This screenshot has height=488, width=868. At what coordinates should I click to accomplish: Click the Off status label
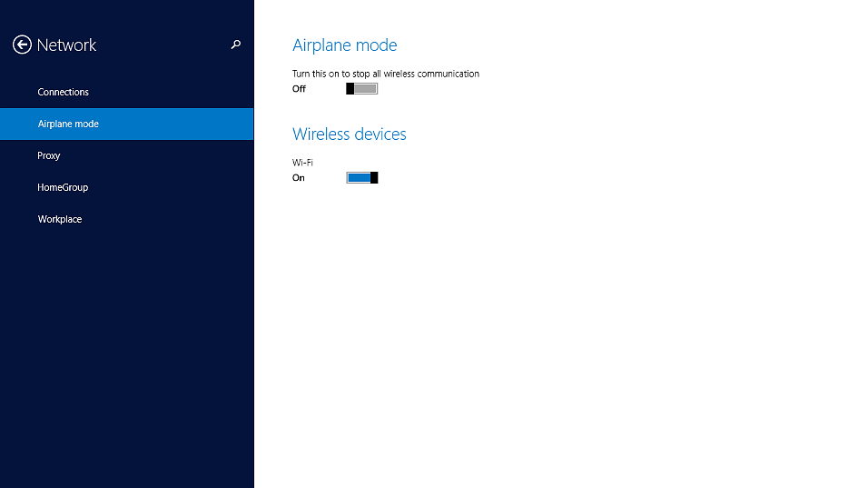click(299, 89)
